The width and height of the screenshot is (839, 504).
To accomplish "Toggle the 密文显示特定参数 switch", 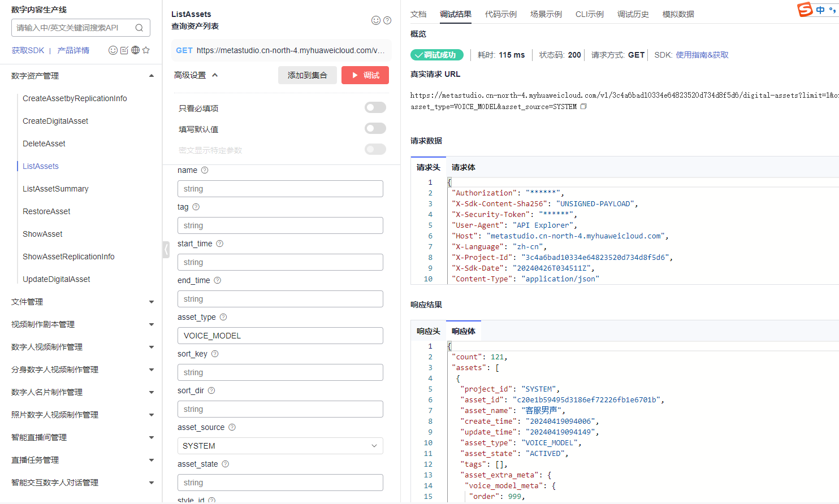I will (x=375, y=149).
